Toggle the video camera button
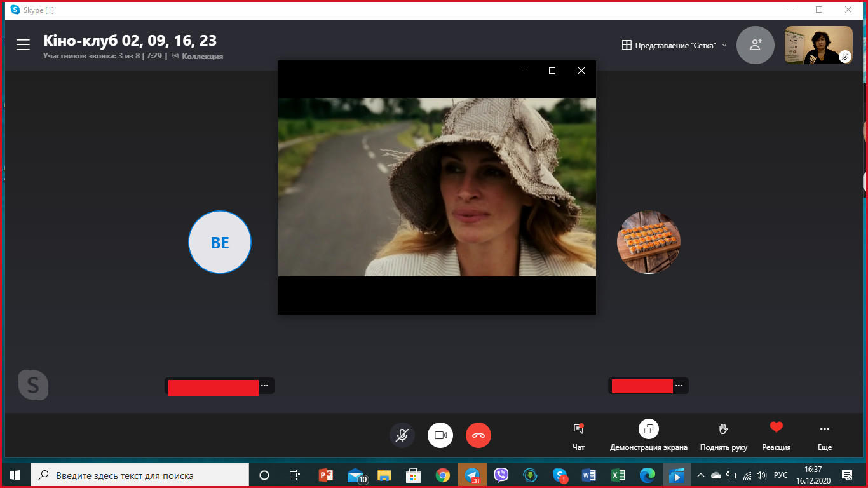868x488 pixels. click(440, 435)
